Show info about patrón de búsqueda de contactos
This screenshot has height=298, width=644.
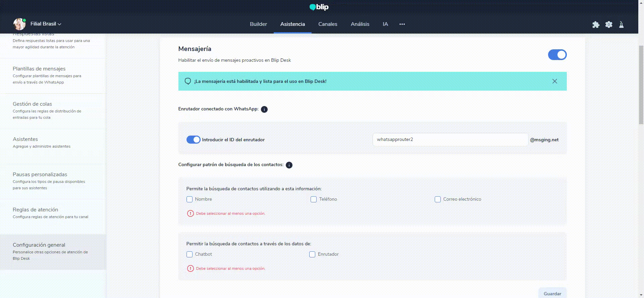289,165
